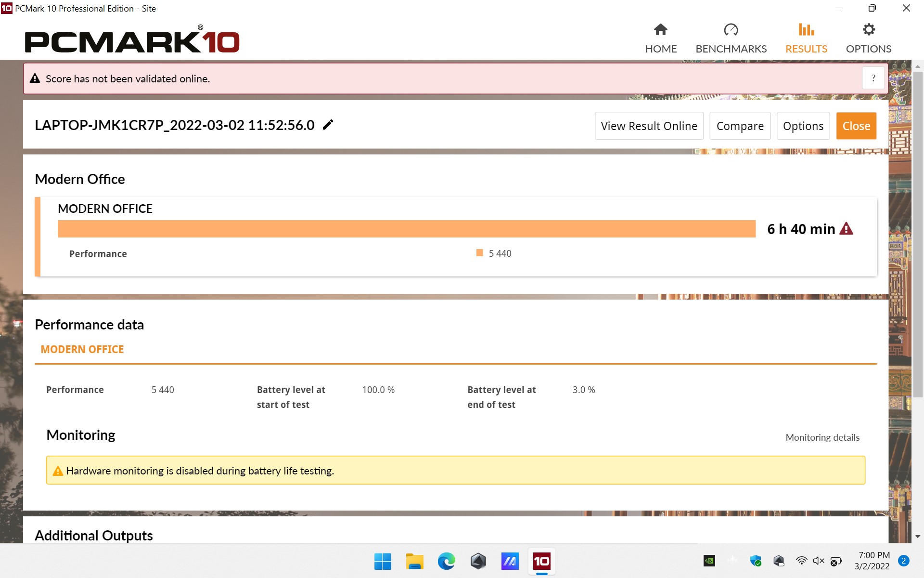
Task: Click the muted volume tray icon
Action: coord(819,561)
